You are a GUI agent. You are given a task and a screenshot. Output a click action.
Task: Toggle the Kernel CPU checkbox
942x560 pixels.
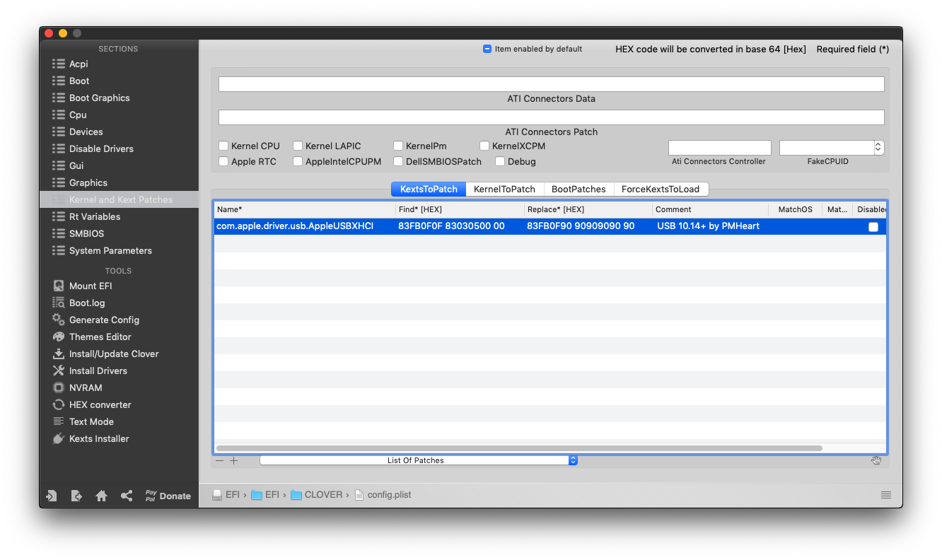tap(223, 146)
